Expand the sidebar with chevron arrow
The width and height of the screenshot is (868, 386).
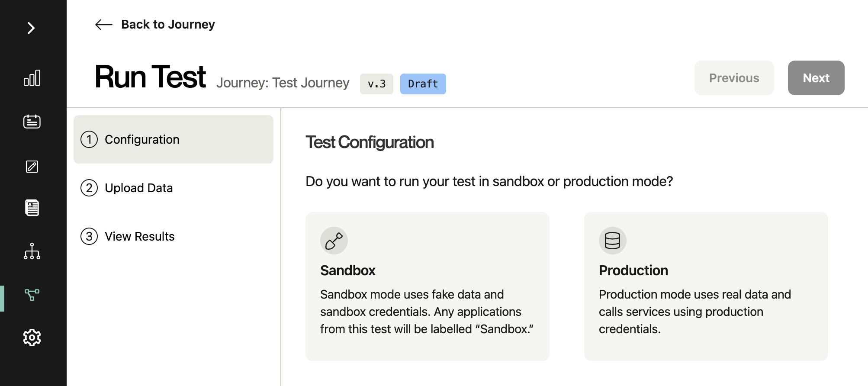pyautogui.click(x=31, y=28)
